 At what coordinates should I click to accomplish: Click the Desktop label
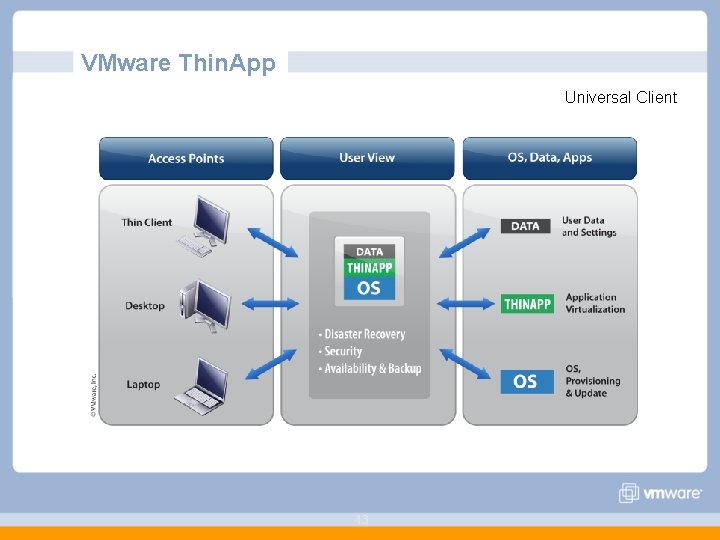click(145, 306)
